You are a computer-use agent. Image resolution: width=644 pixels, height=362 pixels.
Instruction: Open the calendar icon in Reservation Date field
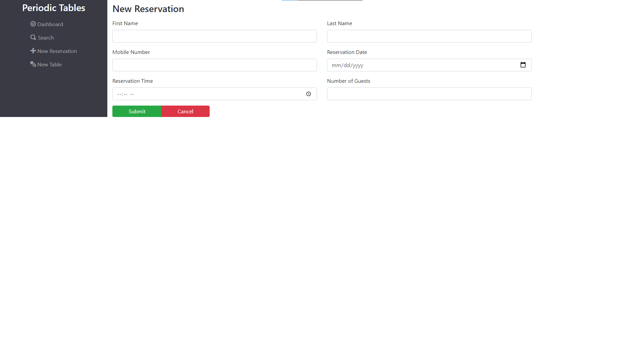point(523,65)
